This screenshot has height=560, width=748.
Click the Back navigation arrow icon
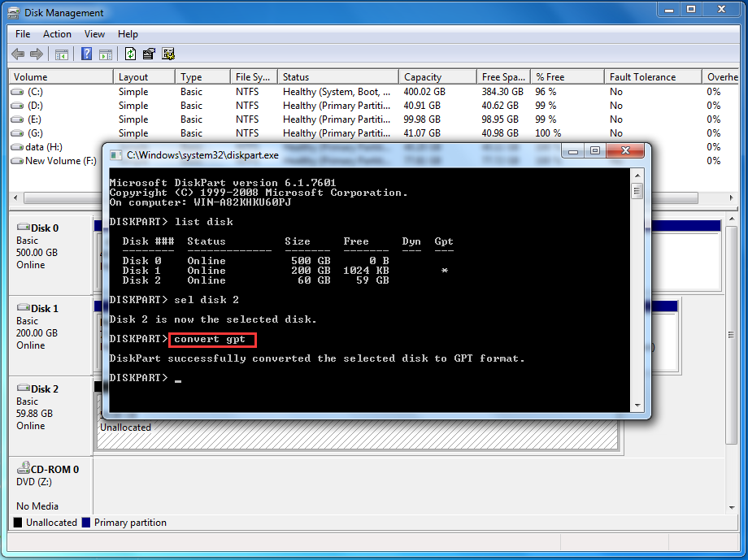coord(18,54)
